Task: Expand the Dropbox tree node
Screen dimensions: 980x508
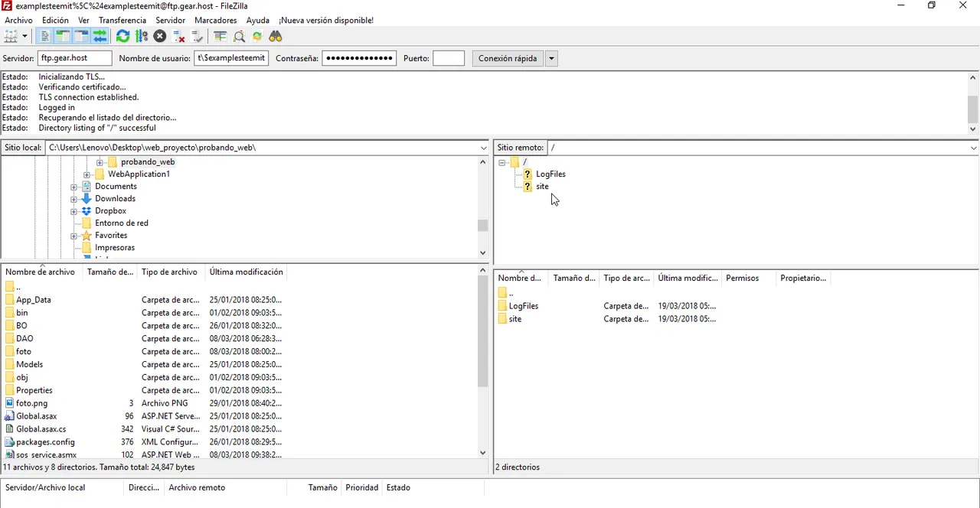Action: tap(73, 211)
